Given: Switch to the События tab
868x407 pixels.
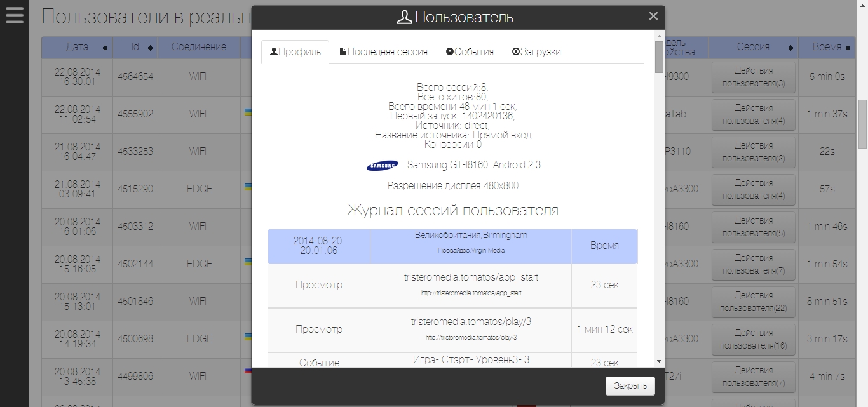Looking at the screenshot, I should (470, 52).
